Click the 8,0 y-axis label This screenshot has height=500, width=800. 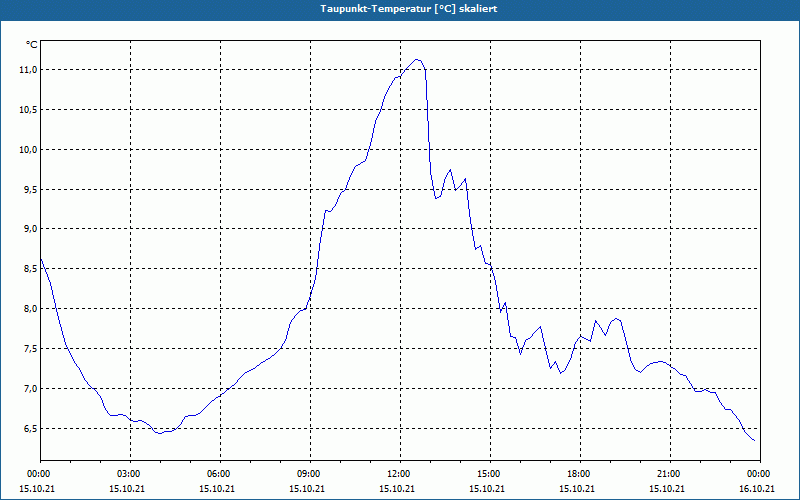[x=30, y=309]
